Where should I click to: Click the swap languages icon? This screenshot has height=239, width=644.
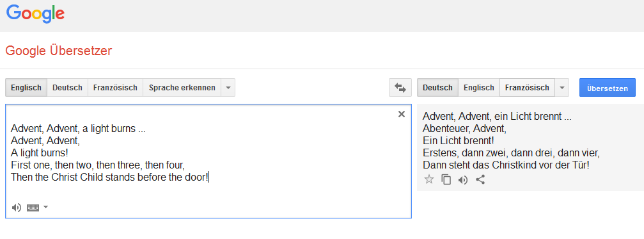400,88
